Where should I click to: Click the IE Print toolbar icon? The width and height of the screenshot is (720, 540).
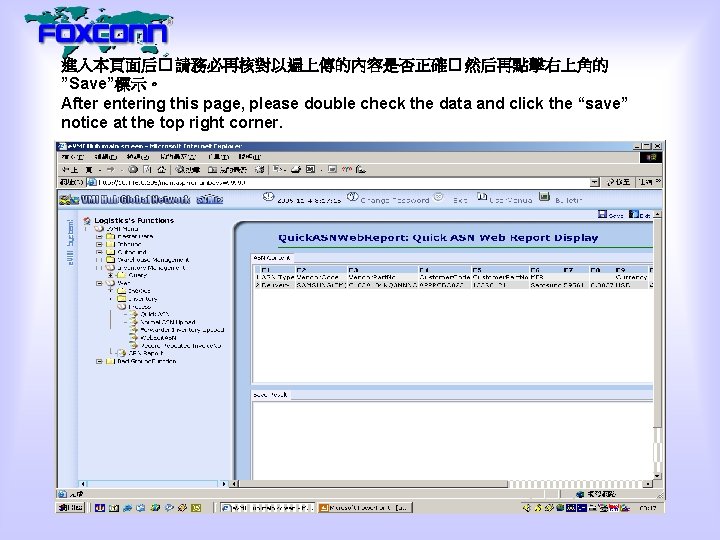click(296, 169)
